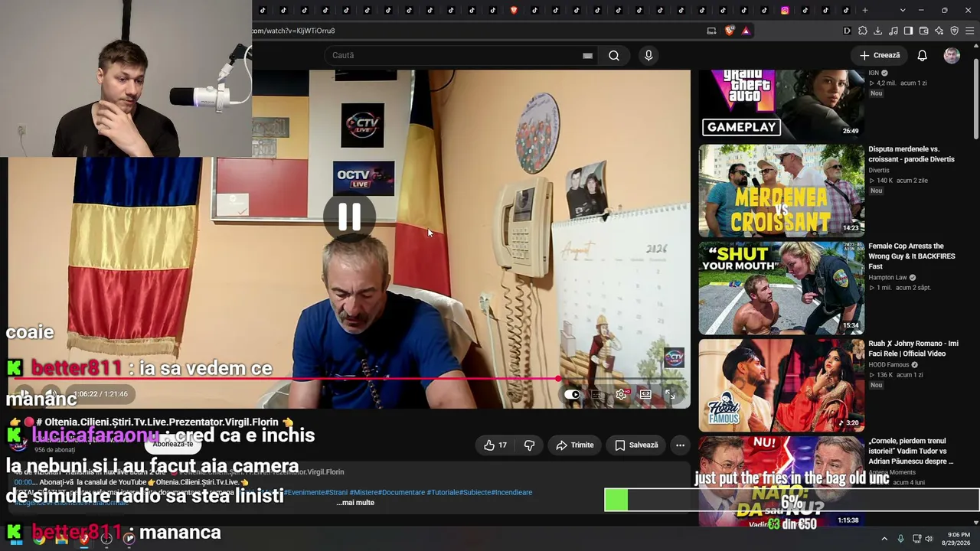Like the video (17 likes)
Viewport: 980px width, 551px height.
(x=495, y=445)
